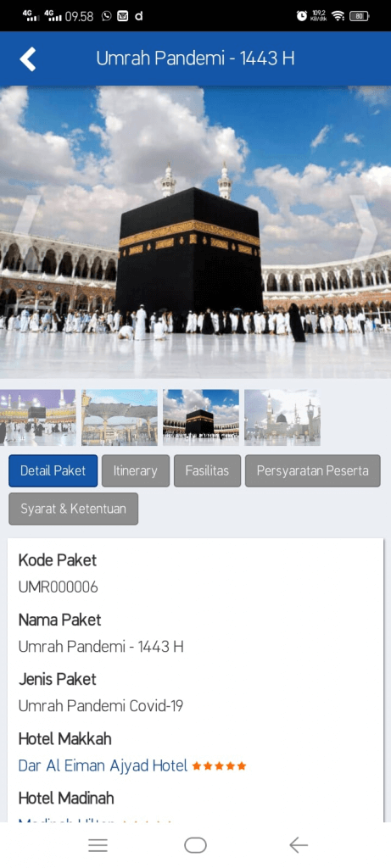This screenshot has height=868, width=391.
Task: Open Dar Al Eiman Ajyad Hotel link
Action: click(103, 765)
